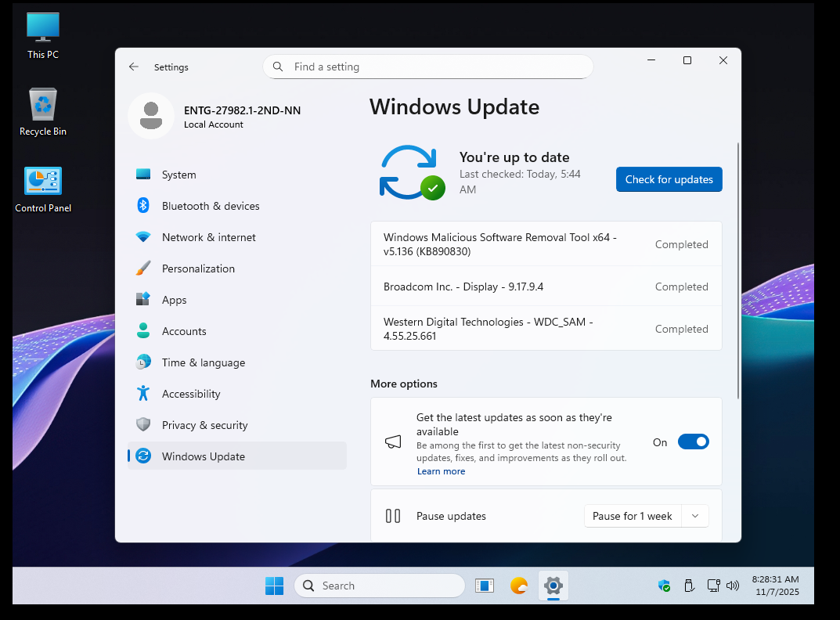This screenshot has width=840, height=620.
Task: Click the Local Account label
Action: (x=213, y=124)
